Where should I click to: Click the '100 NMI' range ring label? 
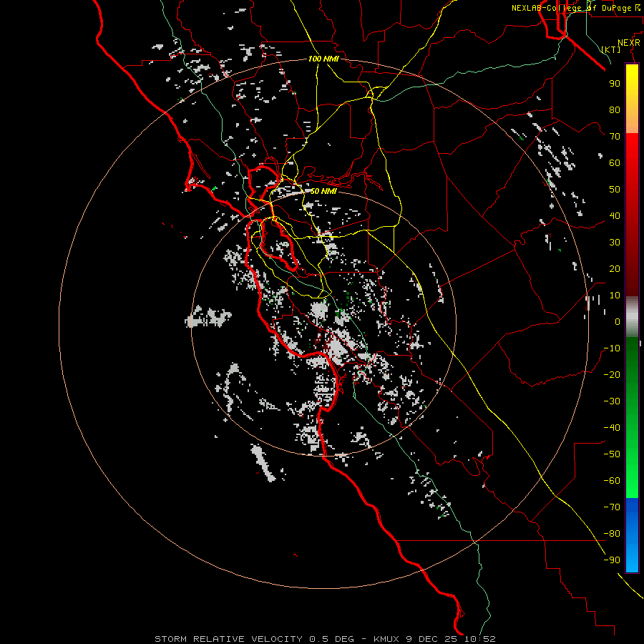[x=323, y=59]
